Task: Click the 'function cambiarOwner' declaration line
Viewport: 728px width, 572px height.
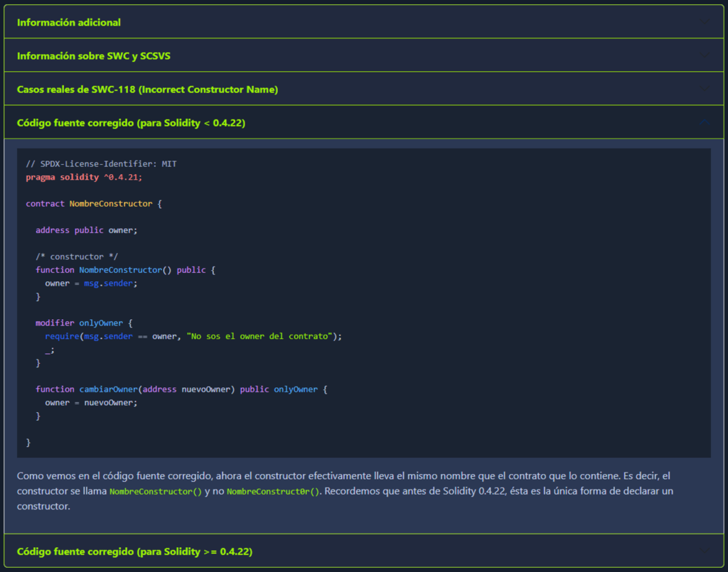Action: 181,389
